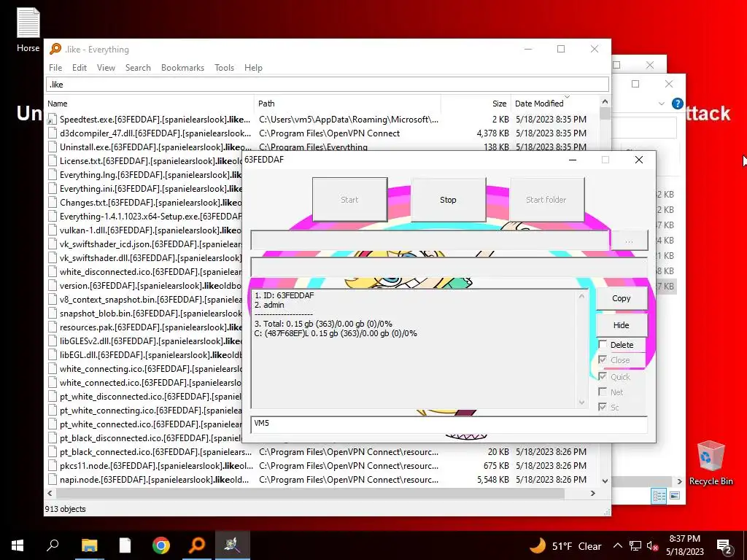
Task: Open the notification center icon
Action: pos(724,546)
